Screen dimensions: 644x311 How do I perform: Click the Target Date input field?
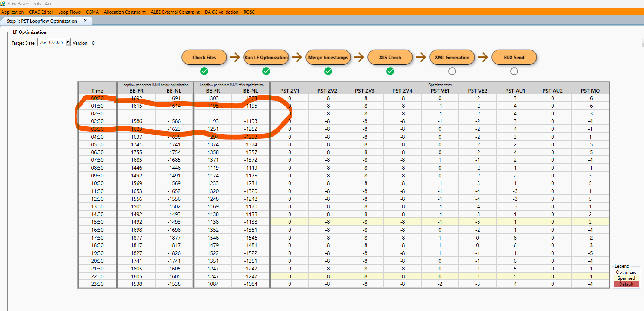(x=51, y=42)
